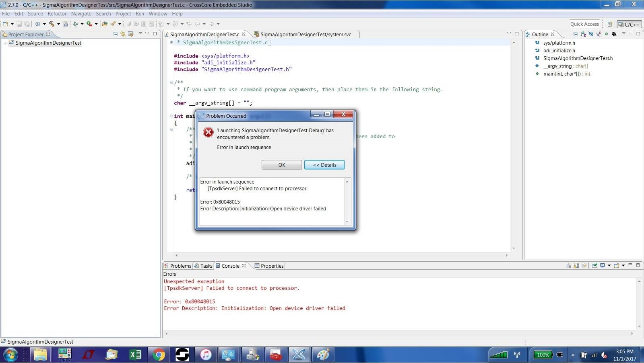Click the Open Perspective icon
Image resolution: width=644 pixels, height=363 pixels.
click(610, 24)
